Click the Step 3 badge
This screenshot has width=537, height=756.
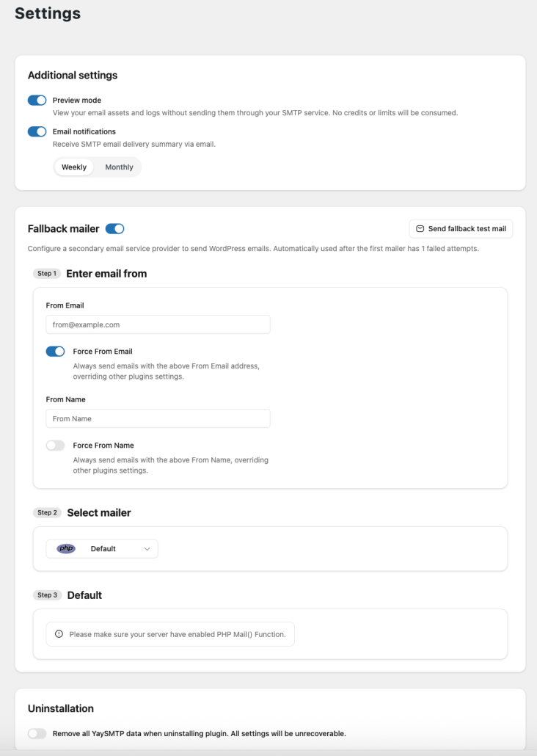[47, 595]
